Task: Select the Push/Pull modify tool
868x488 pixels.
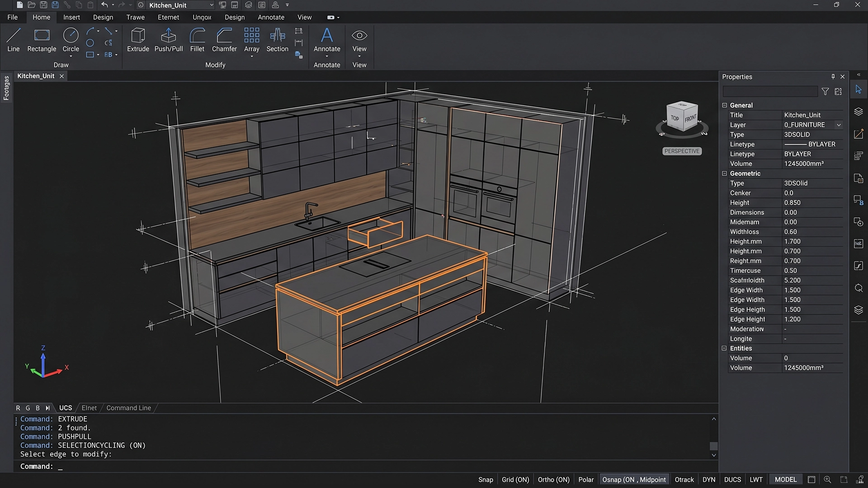Action: tap(168, 41)
